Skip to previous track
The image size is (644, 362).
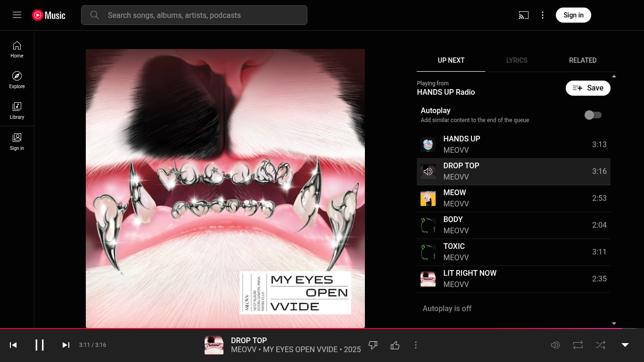pos(13,345)
